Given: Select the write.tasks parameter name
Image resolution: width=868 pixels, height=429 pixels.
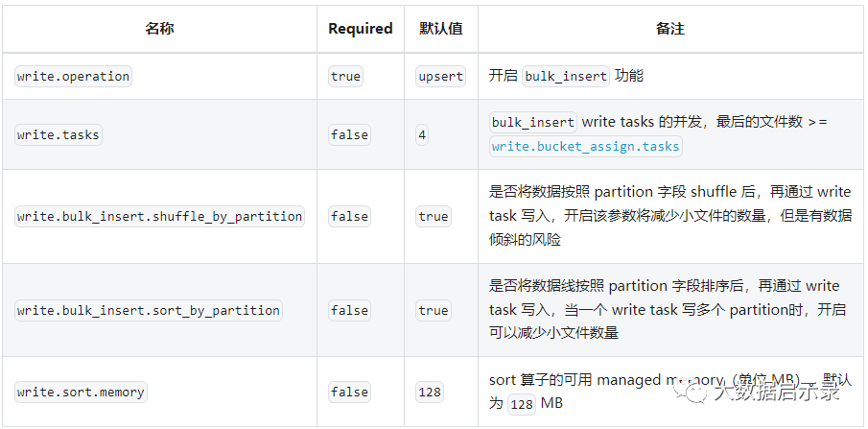Looking at the screenshot, I should click(x=59, y=135).
